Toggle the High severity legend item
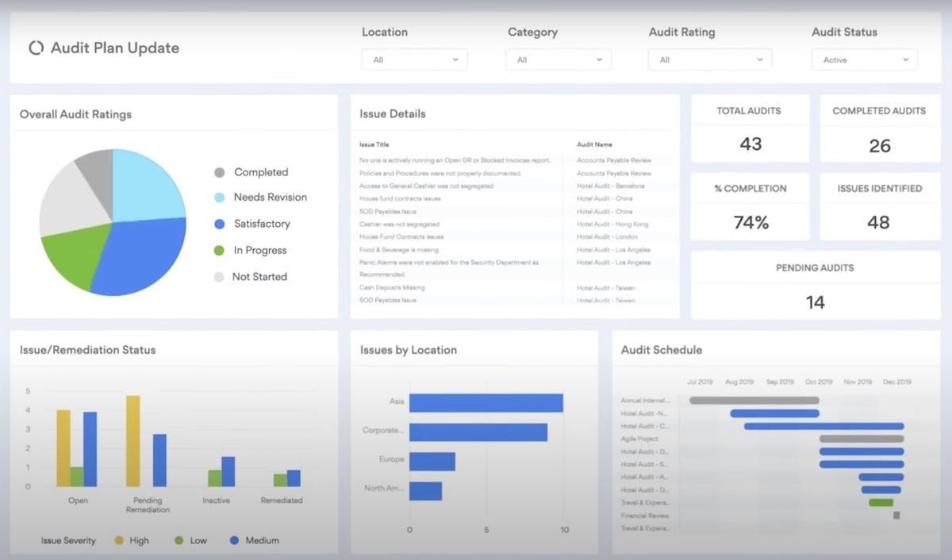The height and width of the screenshot is (560, 952). pos(132,540)
